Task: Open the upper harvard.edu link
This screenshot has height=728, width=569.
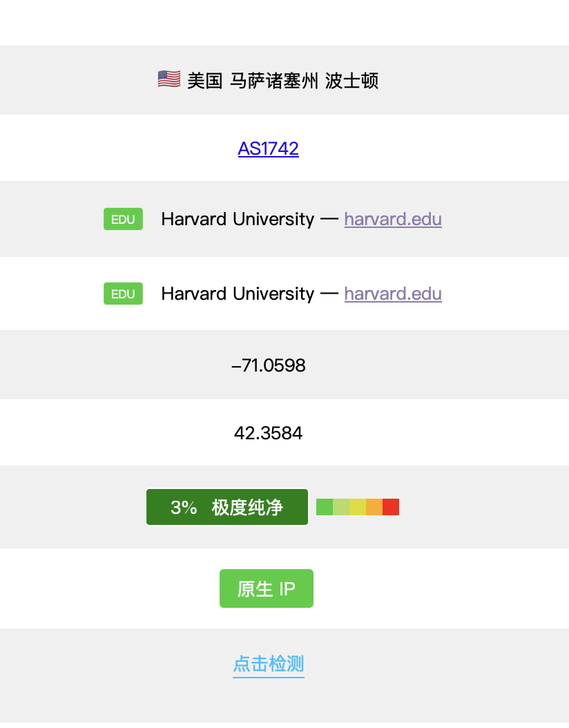Action: pos(393,219)
